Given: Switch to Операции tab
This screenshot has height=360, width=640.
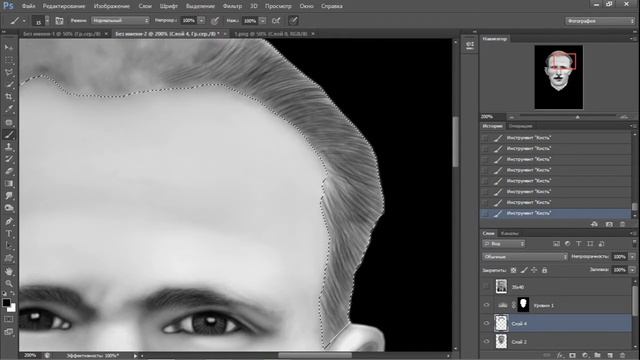Looking at the screenshot, I should point(520,126).
